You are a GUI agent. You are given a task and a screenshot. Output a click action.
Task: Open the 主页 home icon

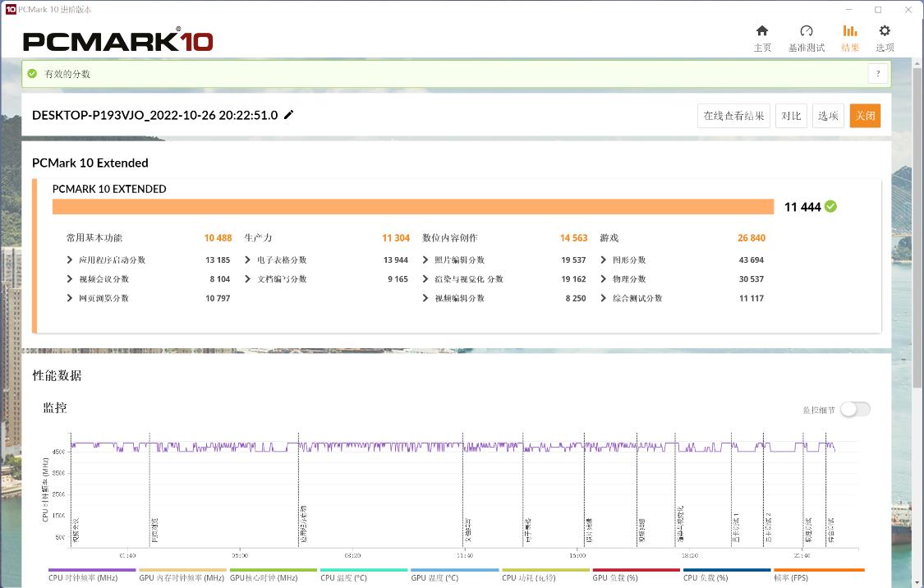pyautogui.click(x=762, y=31)
